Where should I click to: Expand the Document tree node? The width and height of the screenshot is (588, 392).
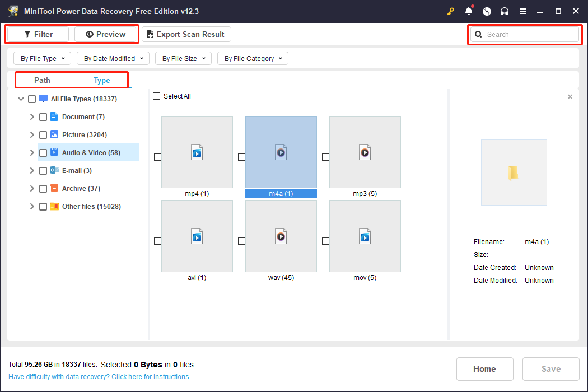click(x=32, y=116)
